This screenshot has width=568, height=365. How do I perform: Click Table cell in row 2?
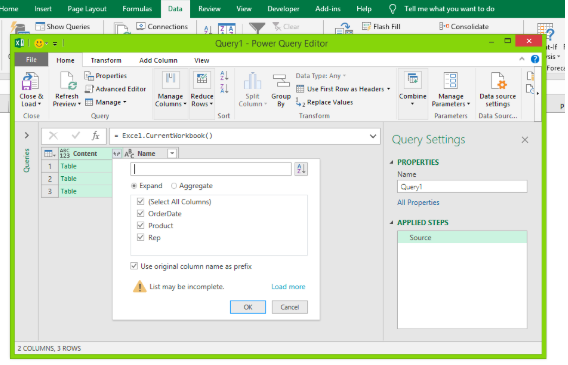[x=85, y=179]
